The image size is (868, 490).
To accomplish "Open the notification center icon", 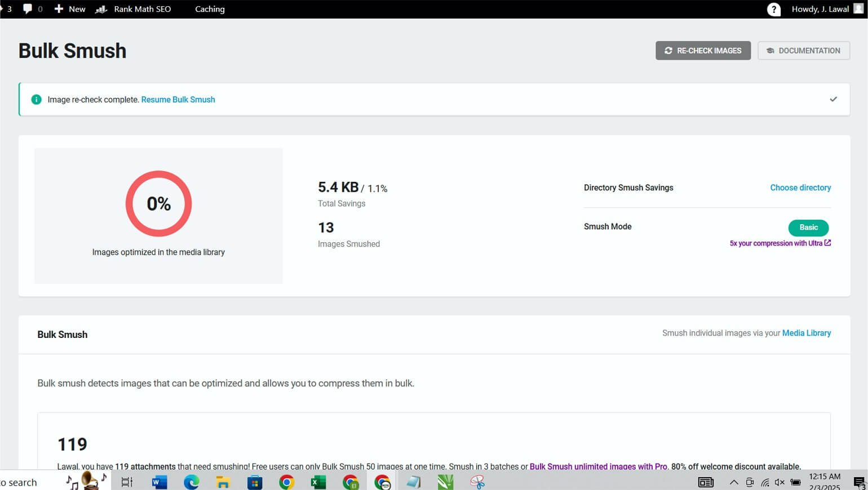I will (859, 483).
